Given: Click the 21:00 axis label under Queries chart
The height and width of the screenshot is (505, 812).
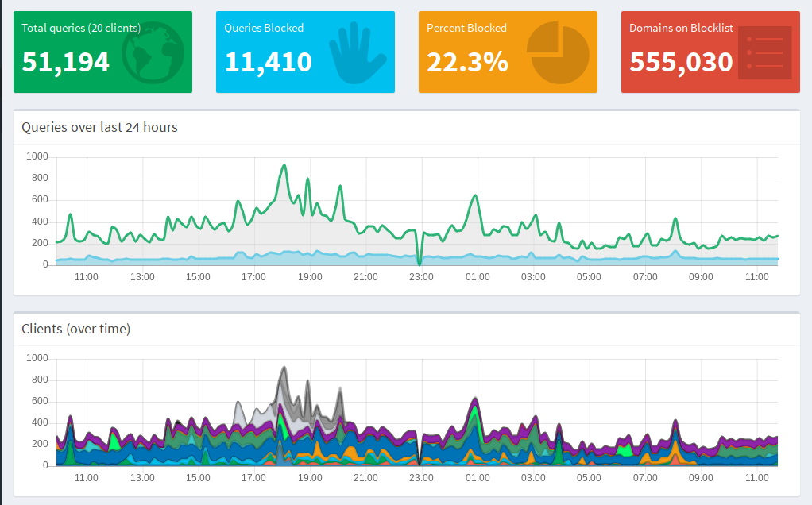Looking at the screenshot, I should 365,277.
